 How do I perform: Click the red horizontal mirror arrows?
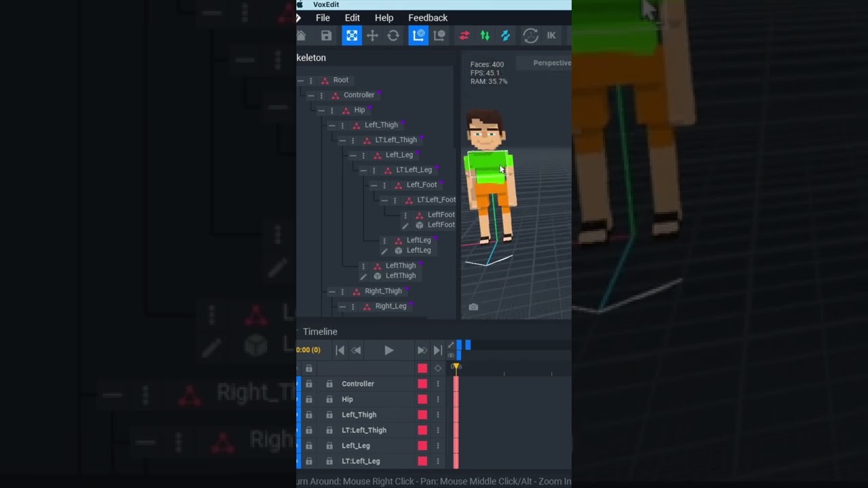(465, 36)
